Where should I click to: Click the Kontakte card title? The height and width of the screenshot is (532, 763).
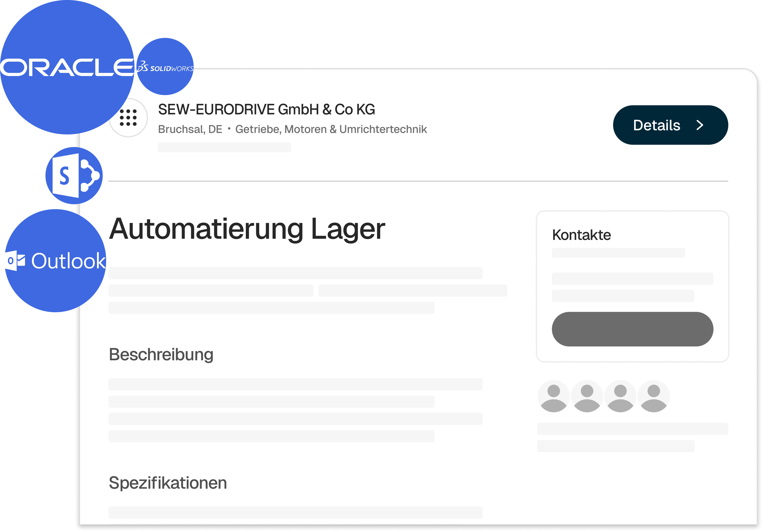581,235
